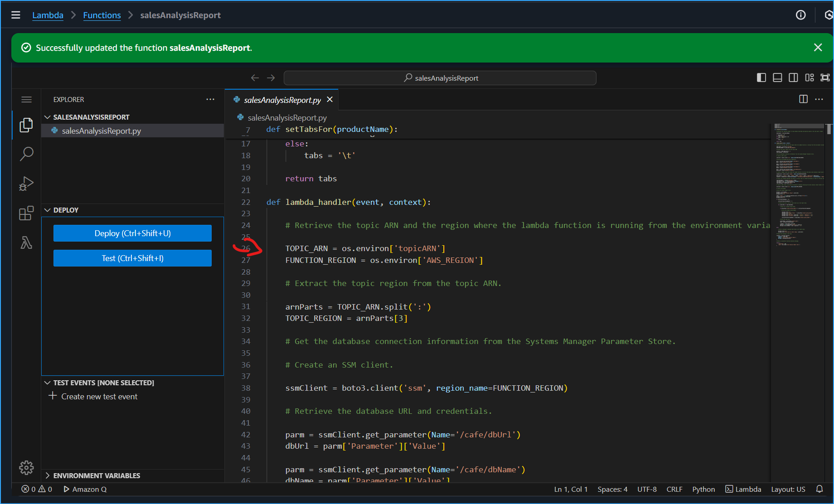Select the salesAnalysisReport.py editor tab
Viewport: 834px width, 504px height.
click(282, 100)
